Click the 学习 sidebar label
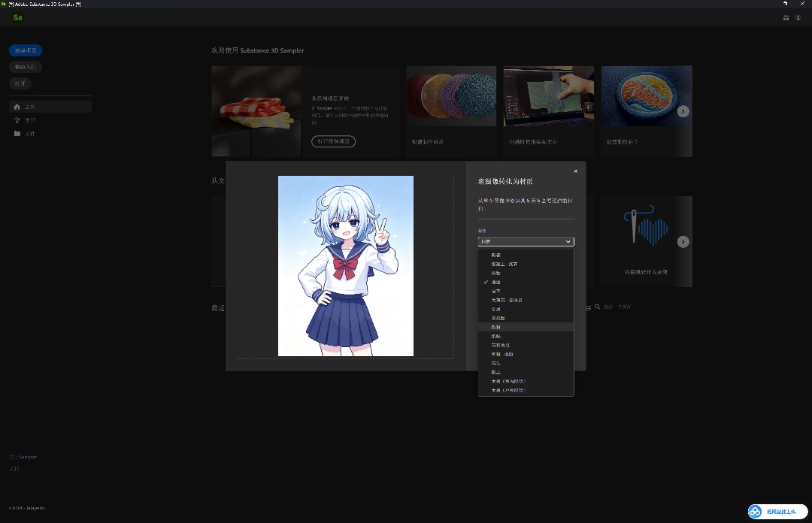This screenshot has width=812, height=523. (29, 120)
